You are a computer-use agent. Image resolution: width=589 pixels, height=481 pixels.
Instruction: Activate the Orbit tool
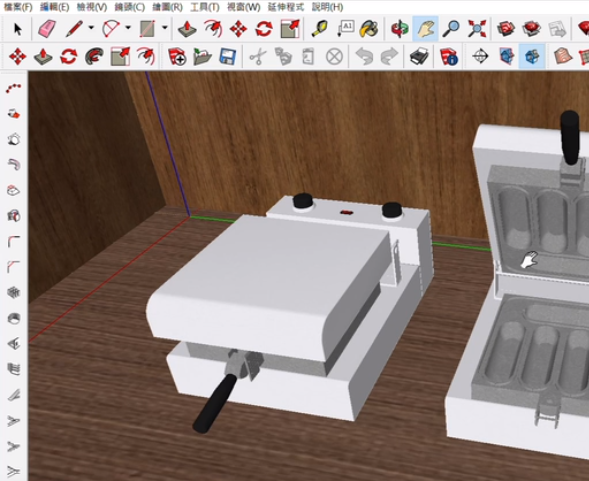(400, 29)
